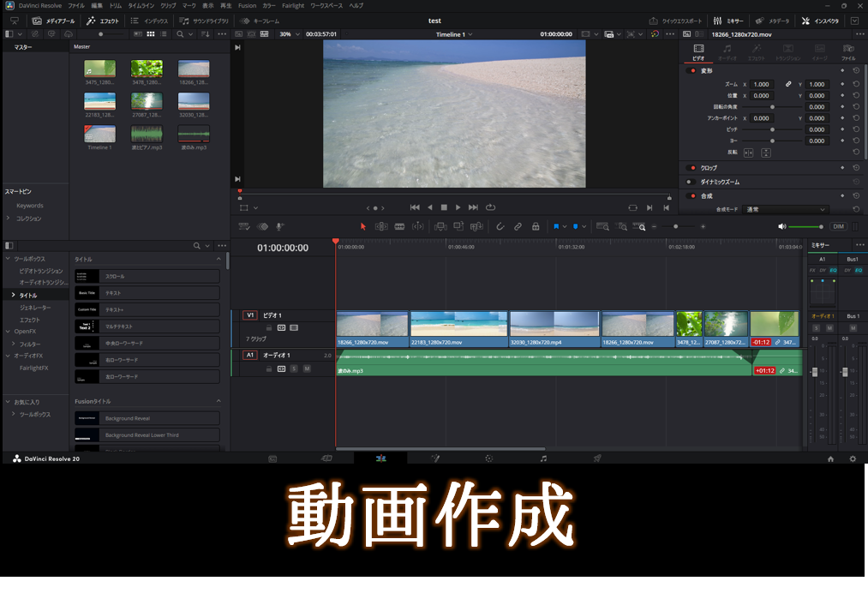Activate the Blade edit mode tool
Viewport: 868px width, 605px height.
(399, 226)
